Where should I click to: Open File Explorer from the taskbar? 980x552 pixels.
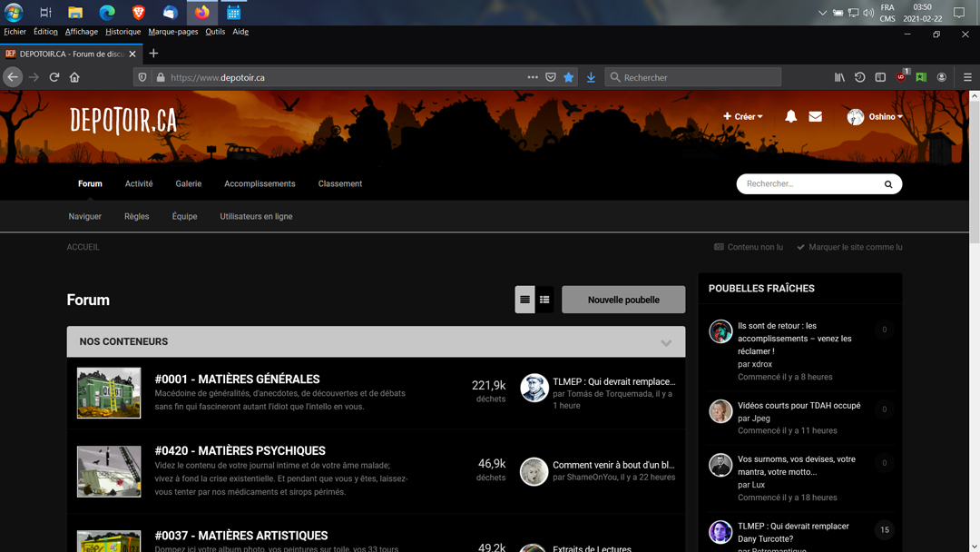coord(75,12)
